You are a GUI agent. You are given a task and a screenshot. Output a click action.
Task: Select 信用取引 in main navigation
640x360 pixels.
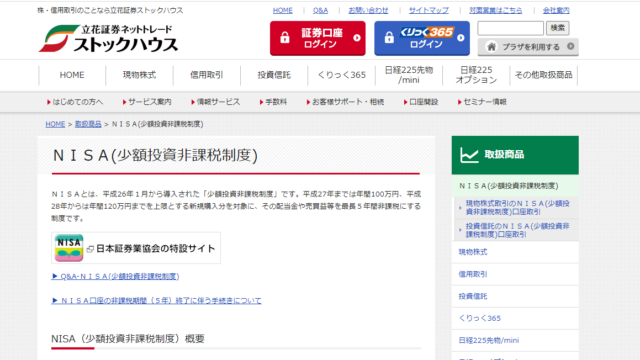coord(207,75)
